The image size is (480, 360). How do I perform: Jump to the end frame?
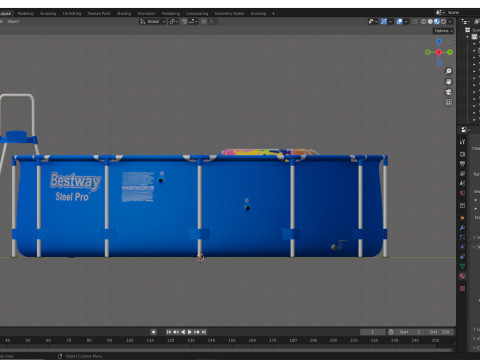click(x=204, y=332)
